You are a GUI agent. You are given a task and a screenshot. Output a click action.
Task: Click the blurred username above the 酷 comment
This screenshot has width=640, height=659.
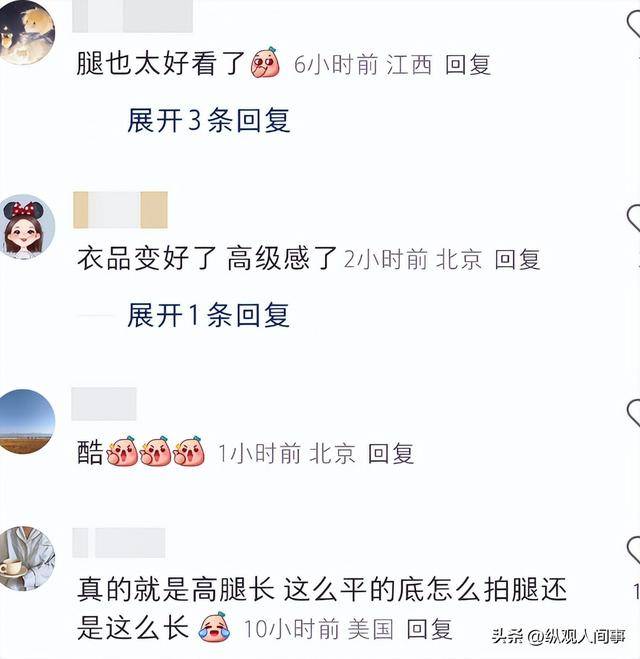[x=104, y=404]
